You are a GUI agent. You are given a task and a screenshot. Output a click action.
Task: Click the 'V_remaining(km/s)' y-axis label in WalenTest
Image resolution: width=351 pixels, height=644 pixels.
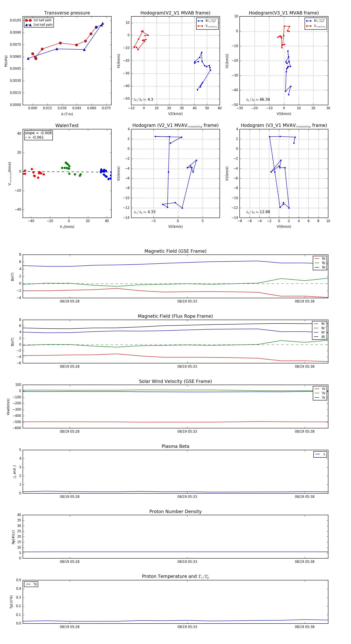pos(10,173)
